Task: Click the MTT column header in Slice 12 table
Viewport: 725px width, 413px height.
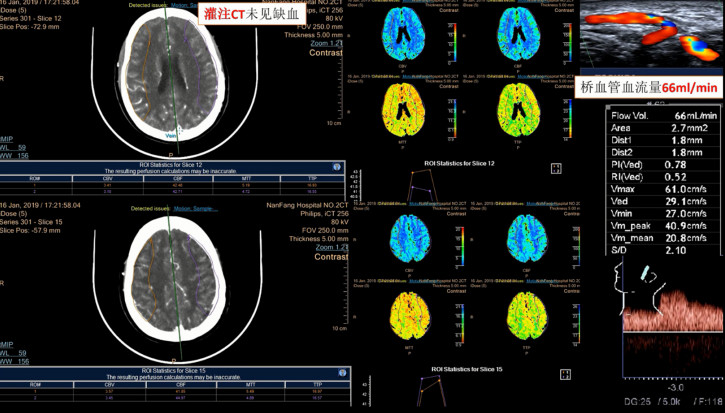Action: (246, 178)
